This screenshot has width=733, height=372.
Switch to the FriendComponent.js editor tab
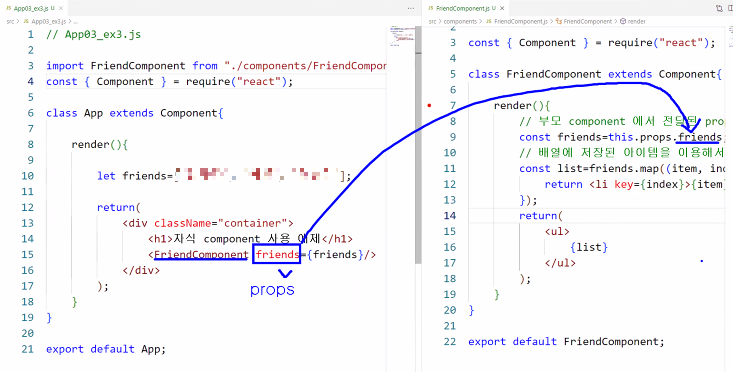(x=465, y=8)
